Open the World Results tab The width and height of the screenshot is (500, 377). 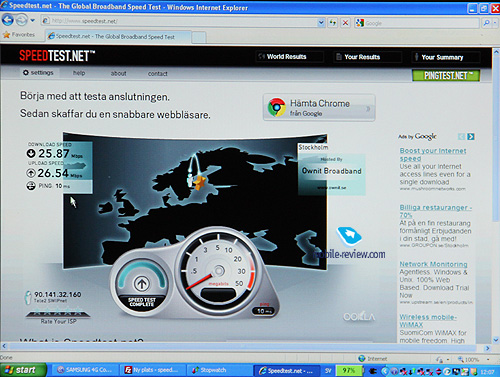tap(289, 57)
